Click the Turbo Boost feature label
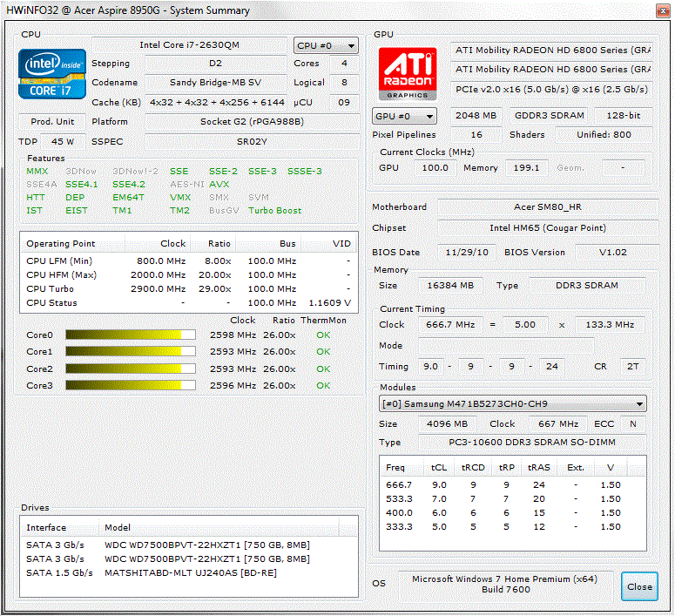This screenshot has width=675, height=616. (274, 210)
